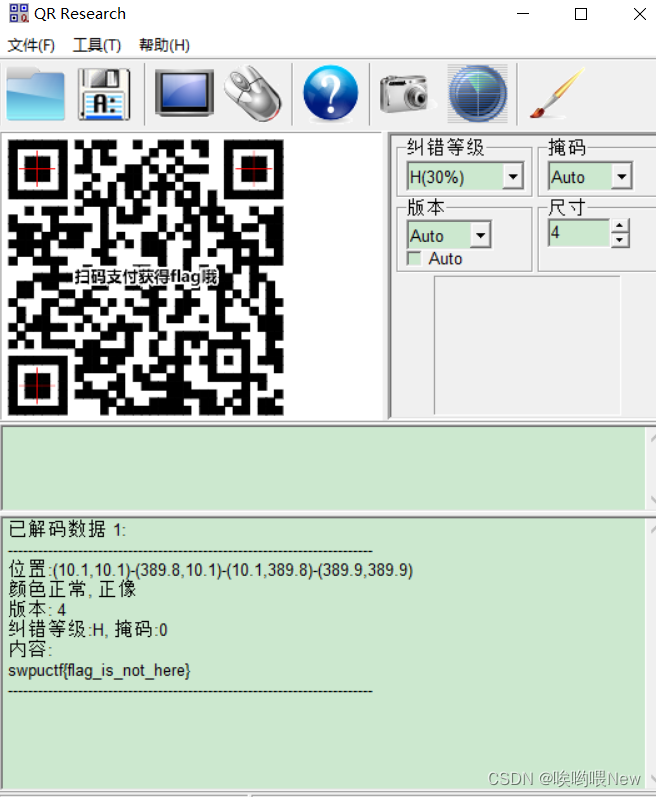Click the empty upper text area
This screenshot has width=656, height=797.
click(323, 468)
